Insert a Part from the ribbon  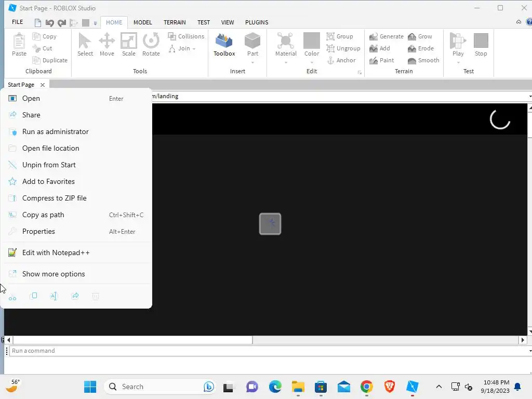(252, 41)
